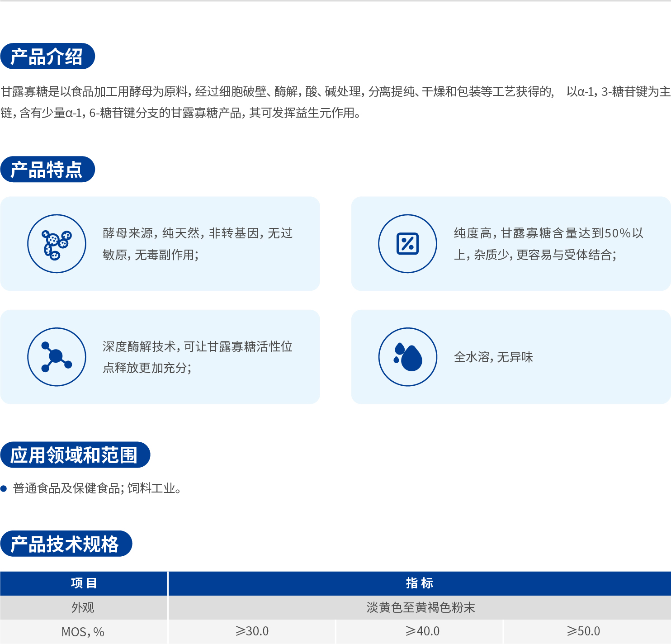
Task: Switch to the 项目 column header
Action: click(x=84, y=583)
